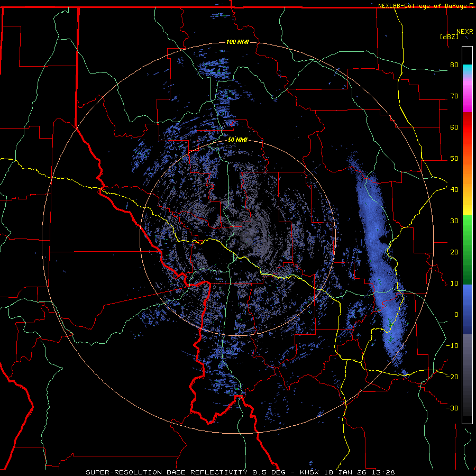Click the NEXR label above the color scale

pos(465,32)
